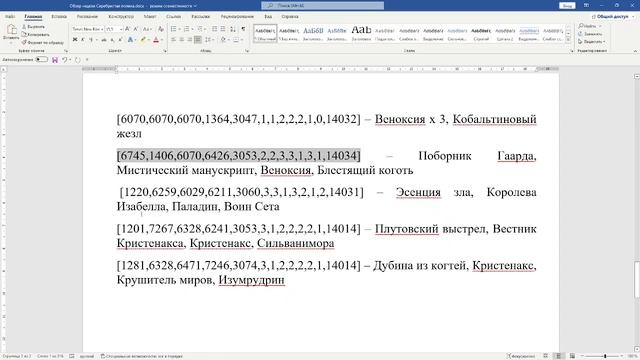Image resolution: width=640 pixels, height=360 pixels.
Task: Click the vertical scrollbar thumb
Action: coord(636,280)
